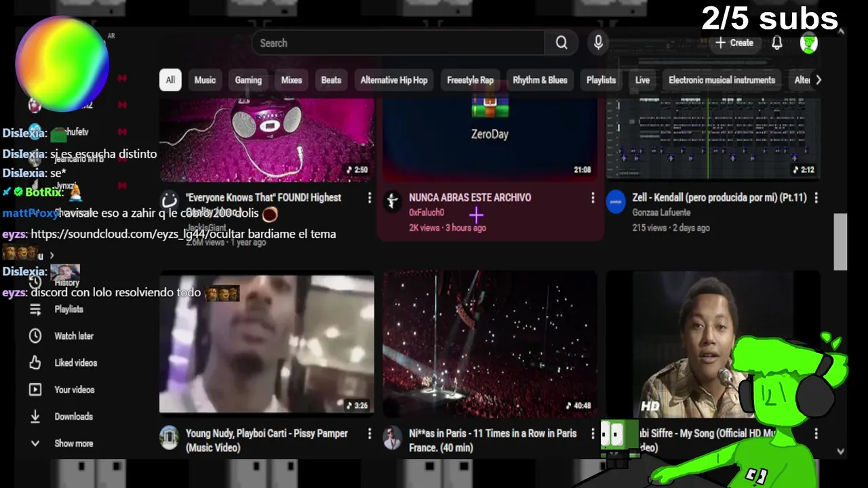
Task: Open options for NUNCA ABRAS ESTE ARCHIVO video
Action: point(592,198)
